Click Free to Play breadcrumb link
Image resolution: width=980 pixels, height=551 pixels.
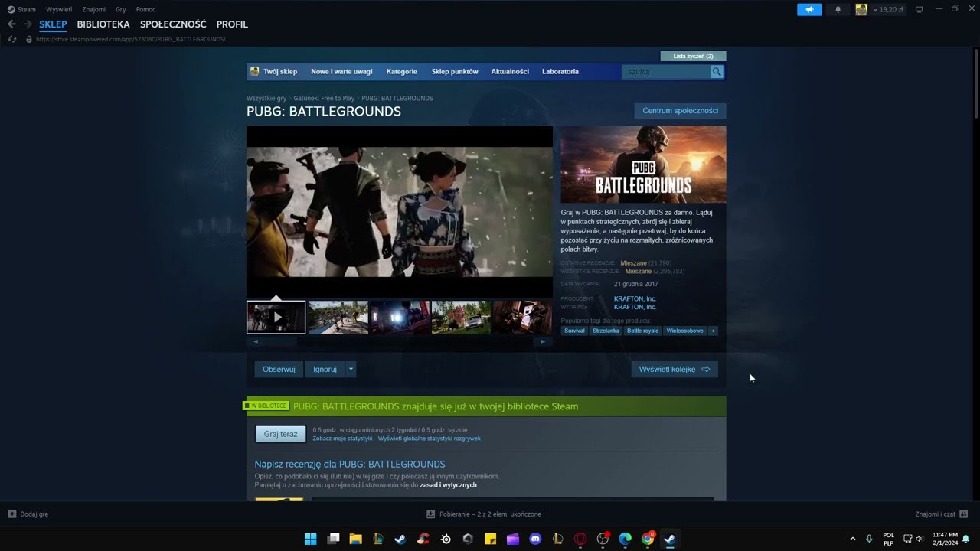[x=325, y=98]
